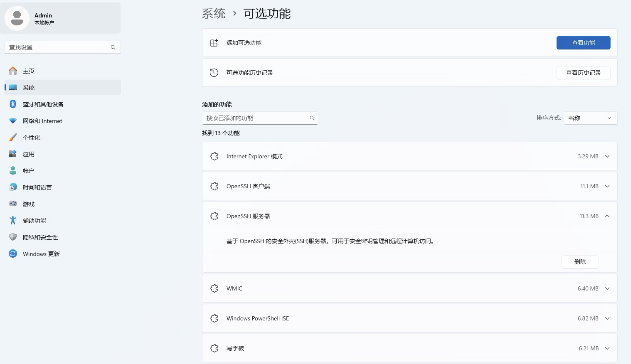Click the 可选功能历史记录 clock icon

[214, 73]
